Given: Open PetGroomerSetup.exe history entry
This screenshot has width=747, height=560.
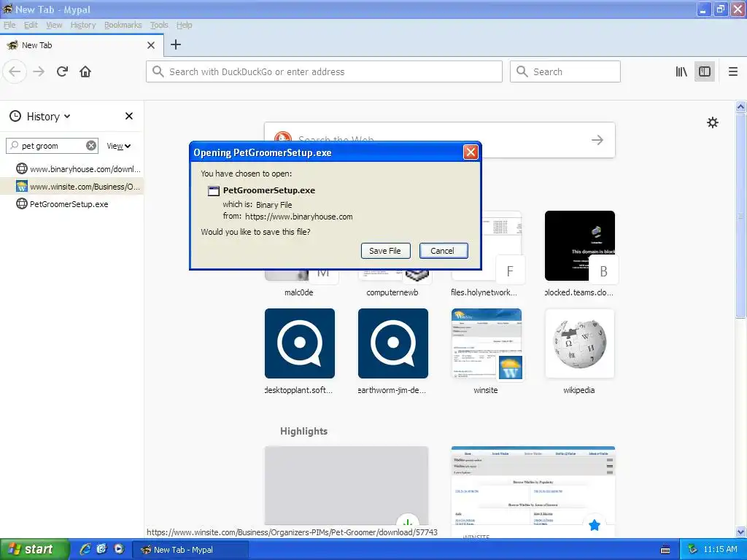Looking at the screenshot, I should pyautogui.click(x=72, y=204).
